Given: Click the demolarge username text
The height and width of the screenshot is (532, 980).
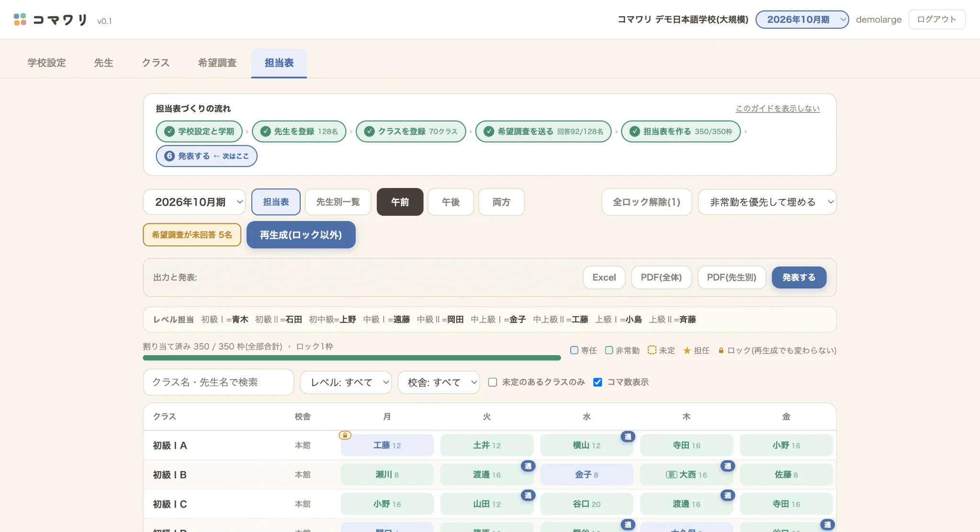Looking at the screenshot, I should click(x=879, y=20).
